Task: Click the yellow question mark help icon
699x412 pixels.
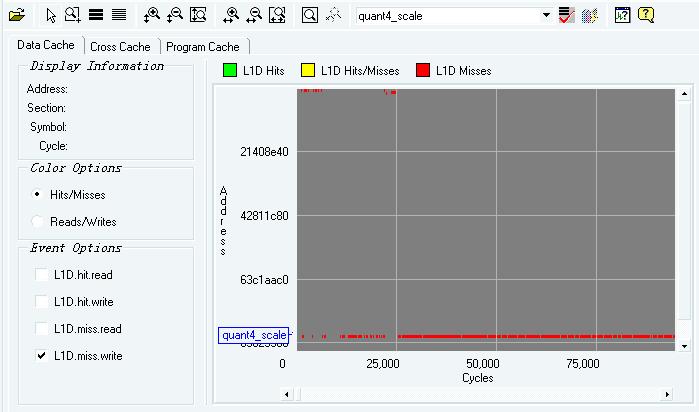Action: 646,15
